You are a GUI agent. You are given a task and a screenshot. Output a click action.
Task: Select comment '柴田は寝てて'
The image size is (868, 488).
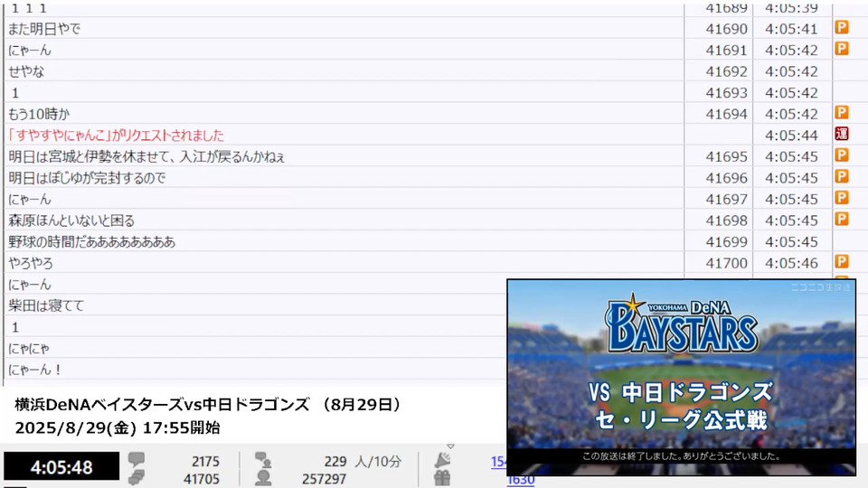pos(46,305)
